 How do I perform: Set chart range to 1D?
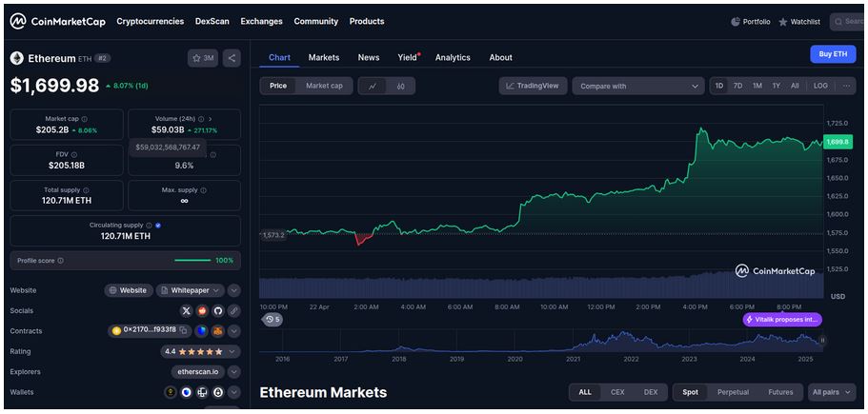(x=719, y=87)
